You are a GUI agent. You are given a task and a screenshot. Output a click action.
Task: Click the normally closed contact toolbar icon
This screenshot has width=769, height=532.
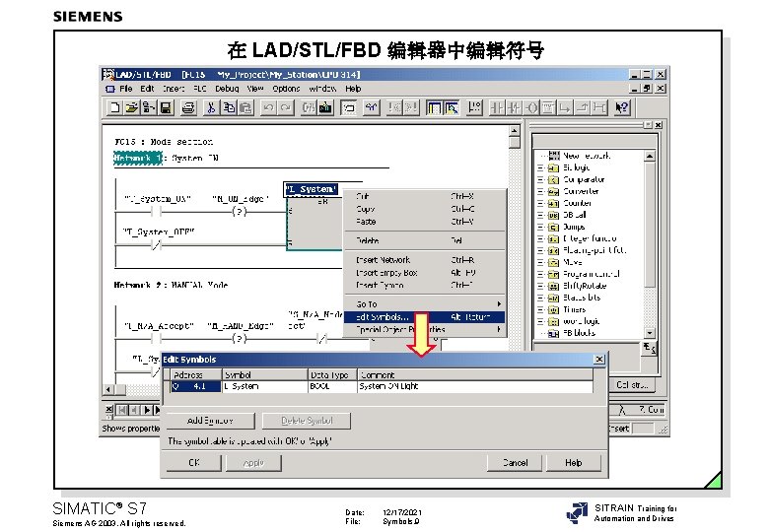[514, 107]
